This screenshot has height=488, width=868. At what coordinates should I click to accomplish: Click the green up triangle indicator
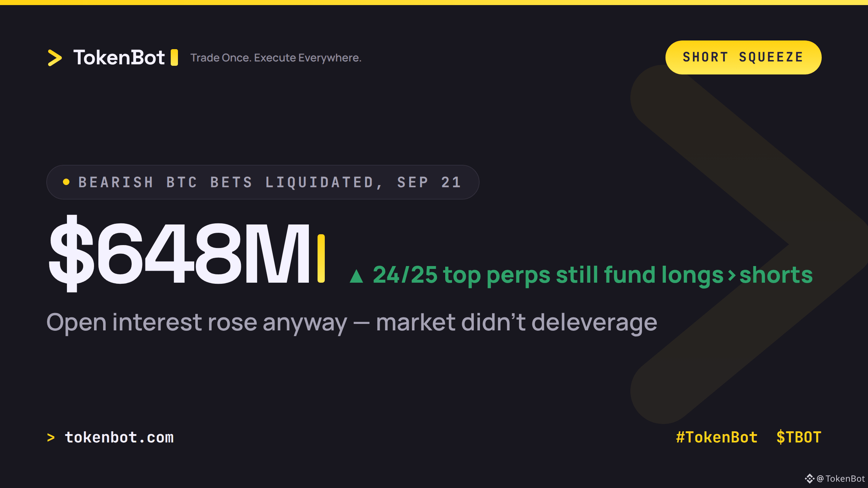click(356, 276)
